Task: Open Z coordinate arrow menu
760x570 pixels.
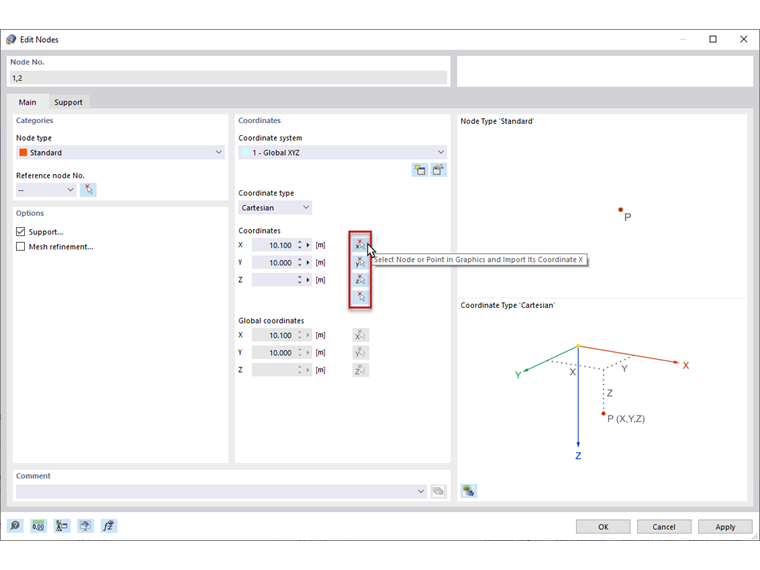Action: pyautogui.click(x=308, y=280)
